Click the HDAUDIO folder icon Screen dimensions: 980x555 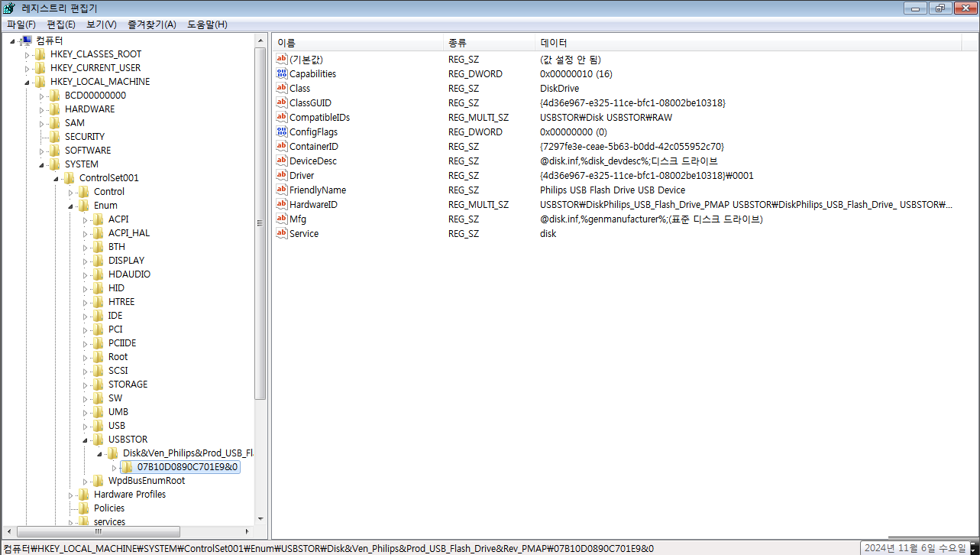[x=99, y=274]
